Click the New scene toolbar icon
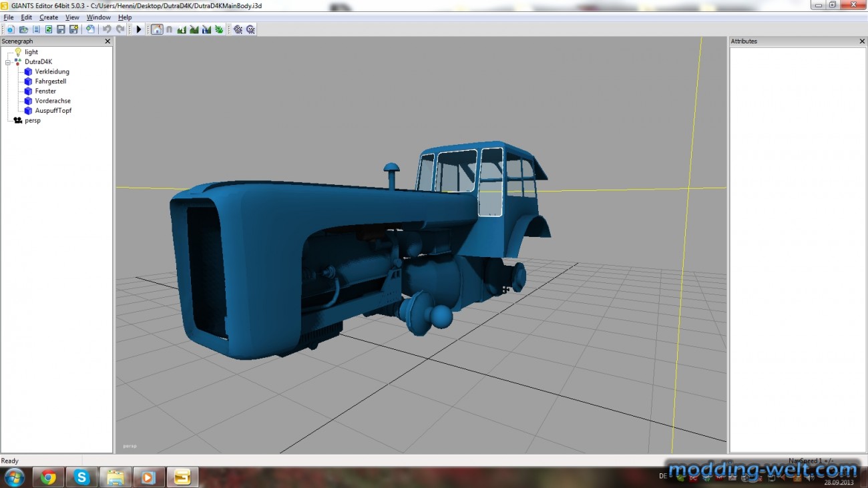Image resolution: width=868 pixels, height=488 pixels. 11,29
